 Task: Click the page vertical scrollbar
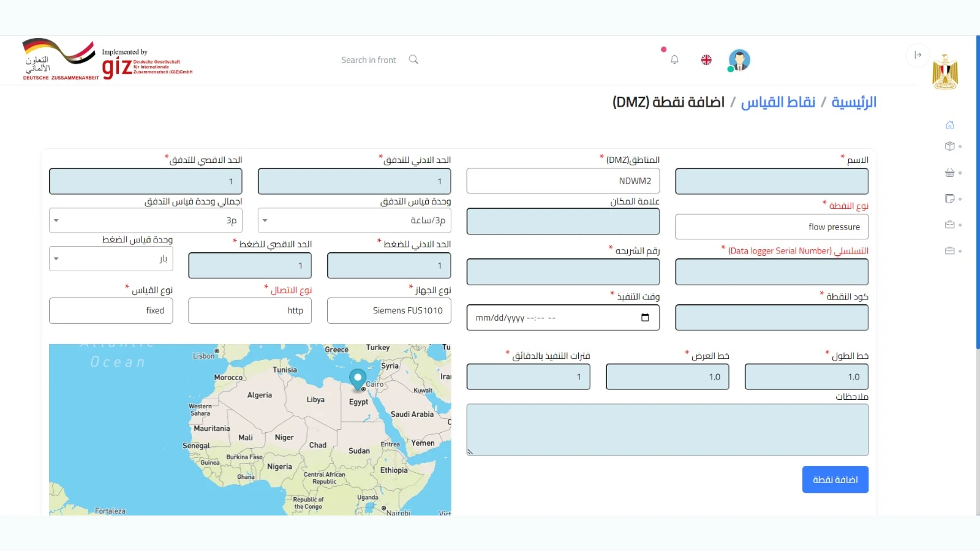(978, 192)
